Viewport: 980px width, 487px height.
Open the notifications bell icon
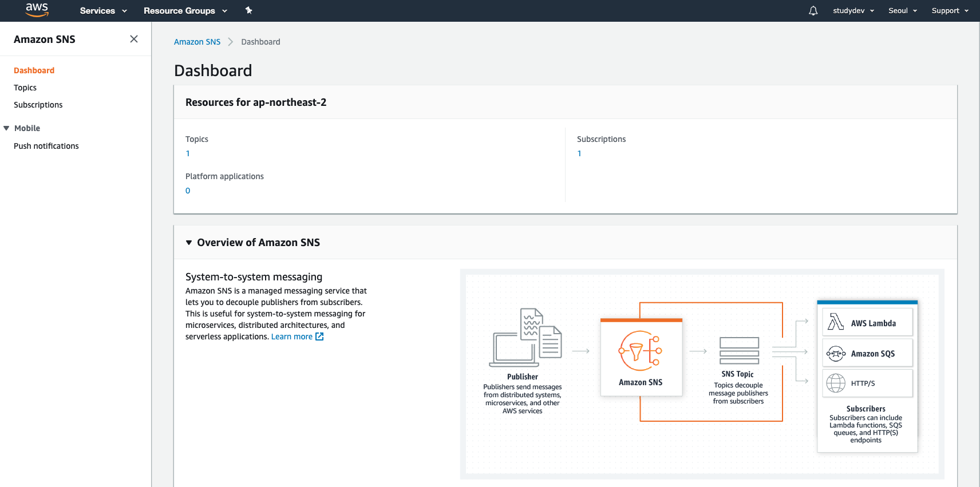coord(813,11)
